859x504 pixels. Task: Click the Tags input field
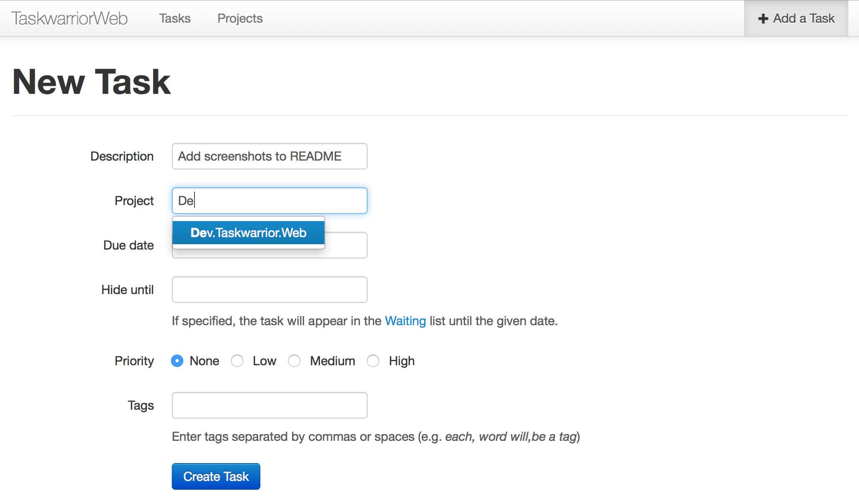(269, 405)
